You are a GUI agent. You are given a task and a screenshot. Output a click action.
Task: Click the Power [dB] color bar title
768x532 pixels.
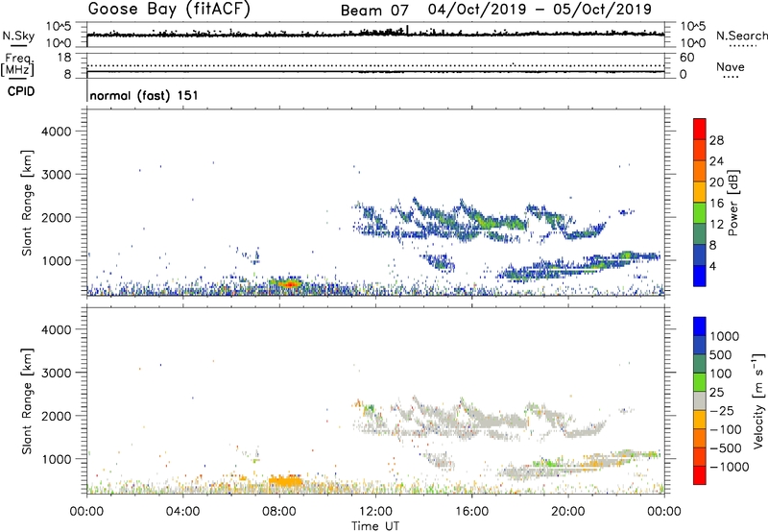(x=732, y=203)
